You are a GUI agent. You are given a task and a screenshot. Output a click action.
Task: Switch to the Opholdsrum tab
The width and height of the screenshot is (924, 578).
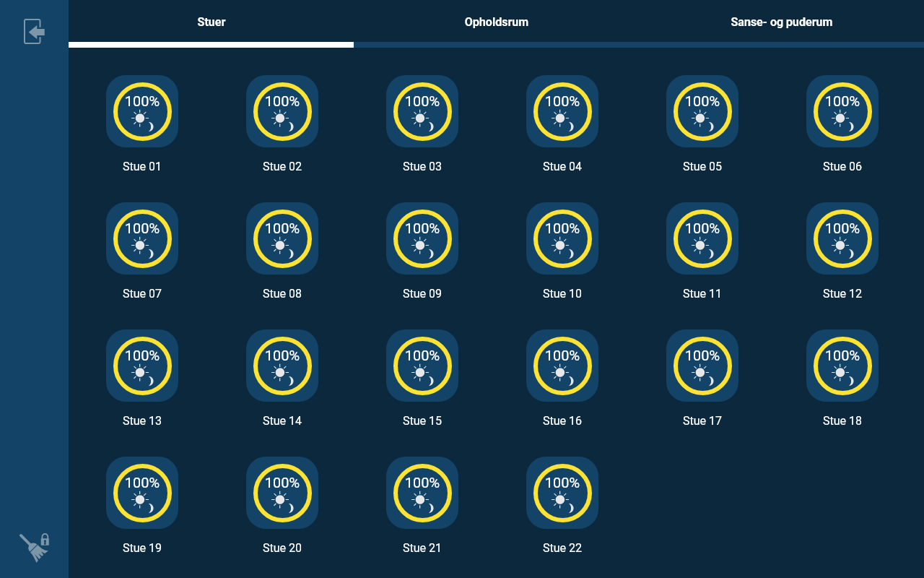pos(496,22)
